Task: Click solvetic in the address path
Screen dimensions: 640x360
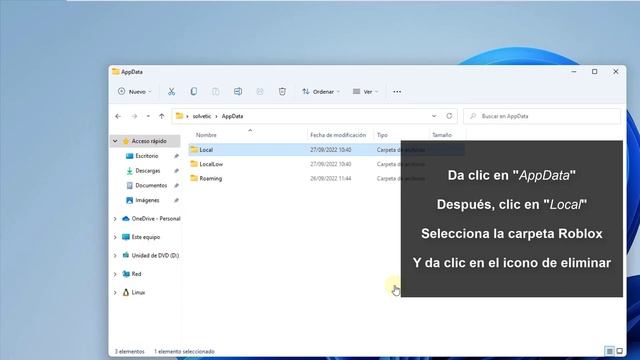Action: click(202, 116)
